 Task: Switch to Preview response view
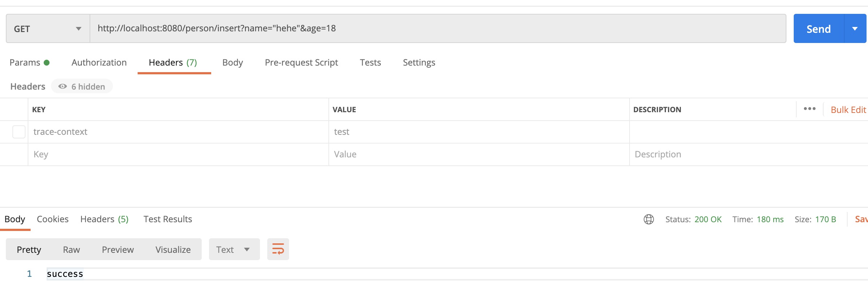click(x=118, y=250)
